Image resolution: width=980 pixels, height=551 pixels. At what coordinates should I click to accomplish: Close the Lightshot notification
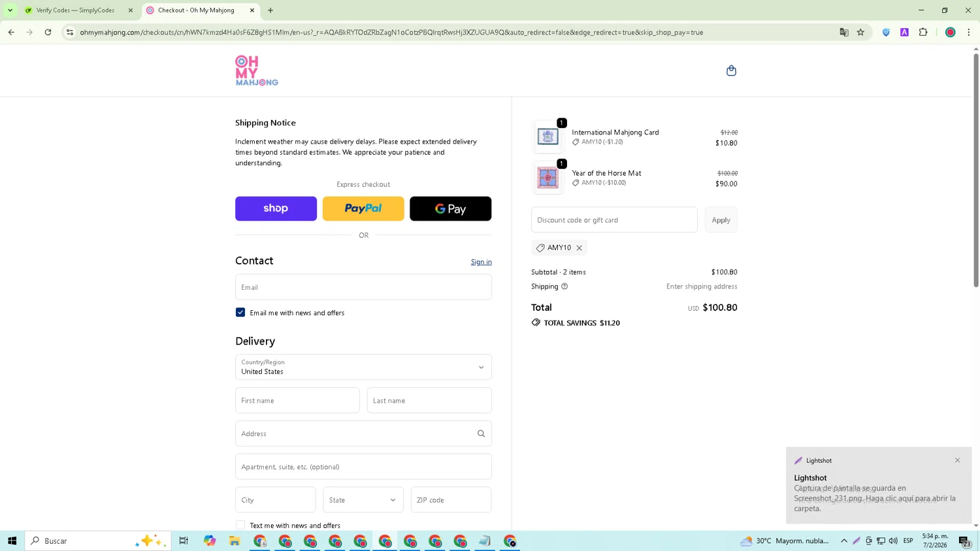957,460
